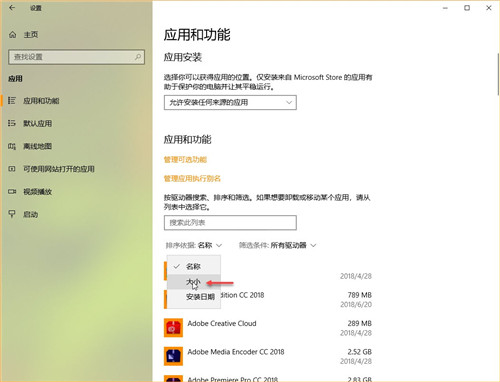
Task: Open the 排序依据 名称 dropdown
Action: [x=194, y=245]
